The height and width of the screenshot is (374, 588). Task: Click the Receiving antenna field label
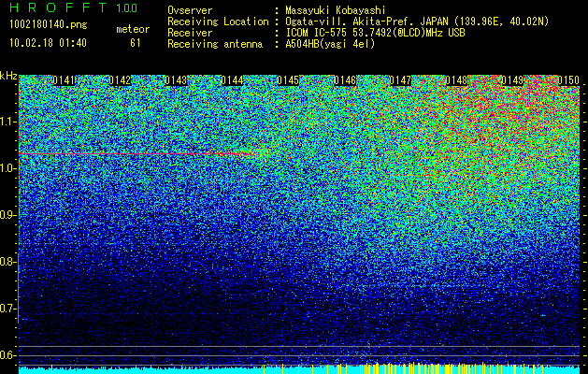point(215,44)
